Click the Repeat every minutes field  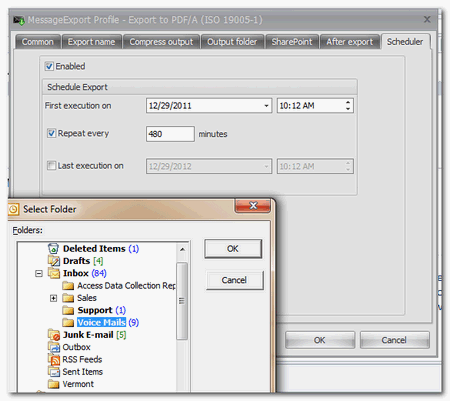(x=170, y=134)
